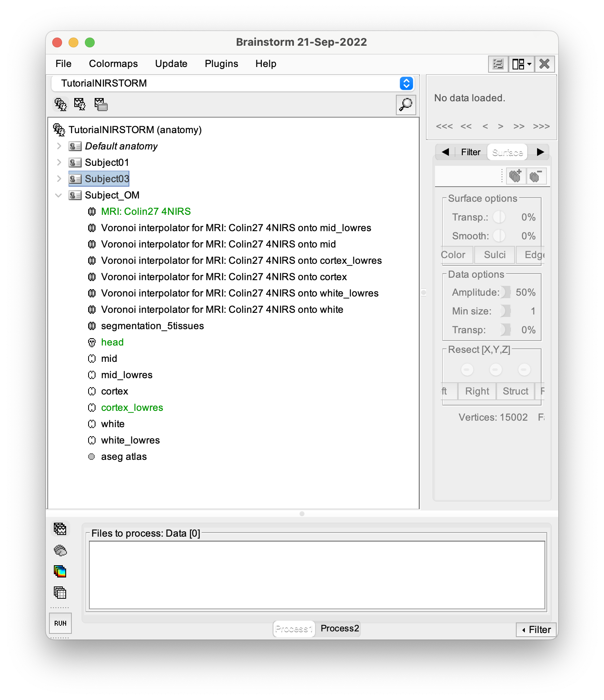Click the add surface icon
Viewport: 604px width, 700px height.
pyautogui.click(x=515, y=176)
